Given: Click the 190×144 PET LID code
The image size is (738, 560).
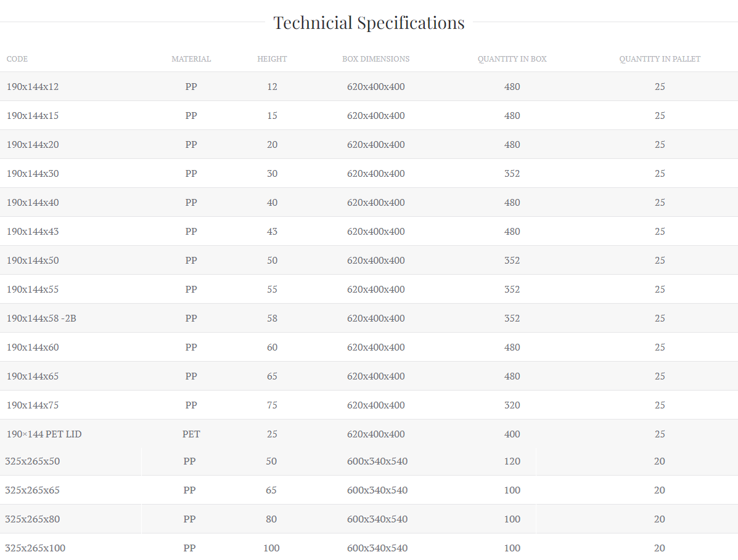Looking at the screenshot, I should pyautogui.click(x=44, y=434).
